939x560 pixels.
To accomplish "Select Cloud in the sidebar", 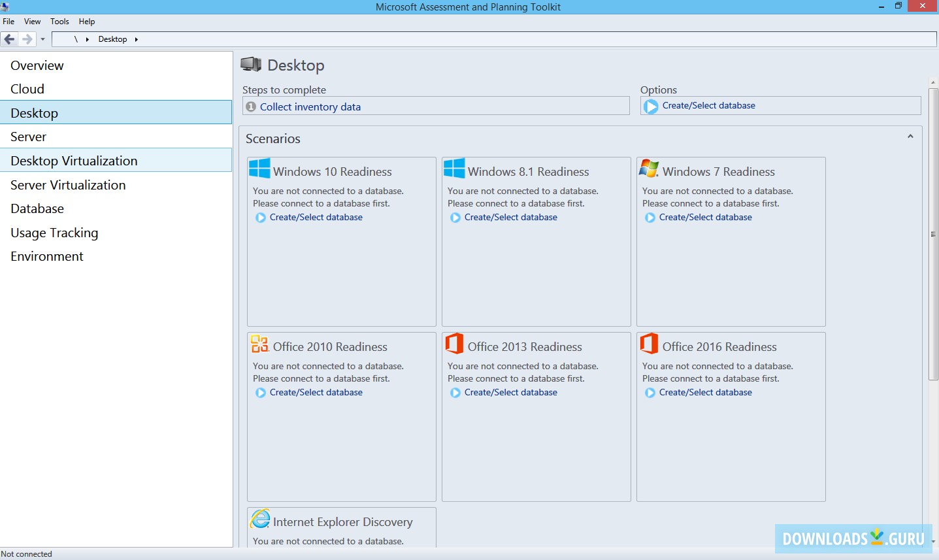I will [116, 89].
